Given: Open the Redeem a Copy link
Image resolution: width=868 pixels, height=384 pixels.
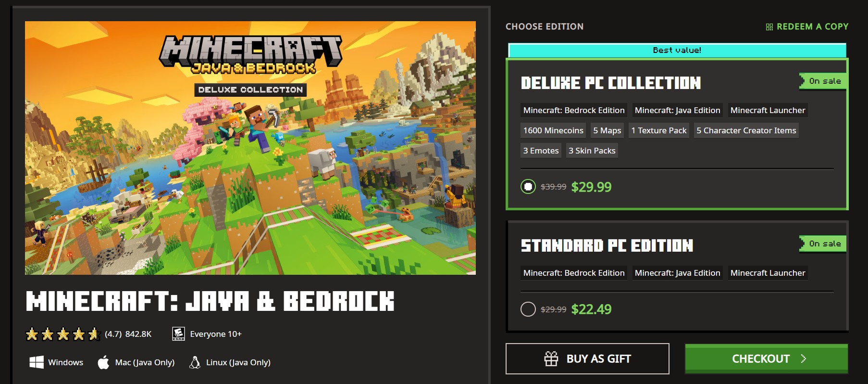Looking at the screenshot, I should coord(807,26).
